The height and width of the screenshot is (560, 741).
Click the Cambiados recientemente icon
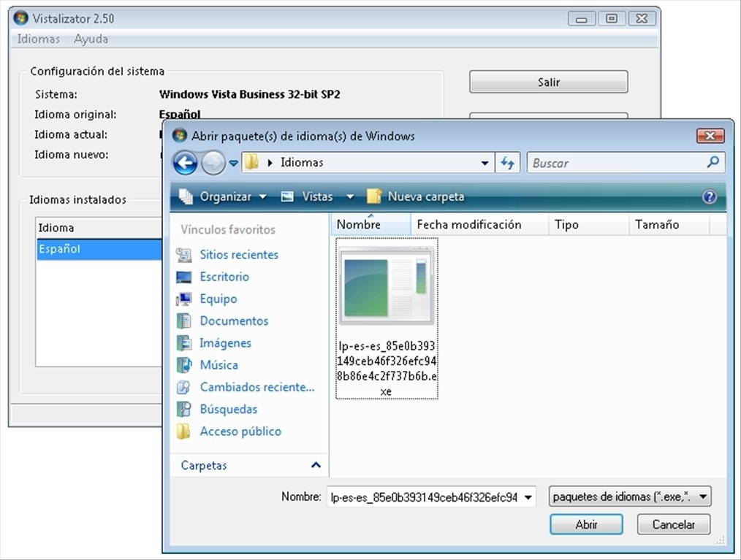point(184,387)
